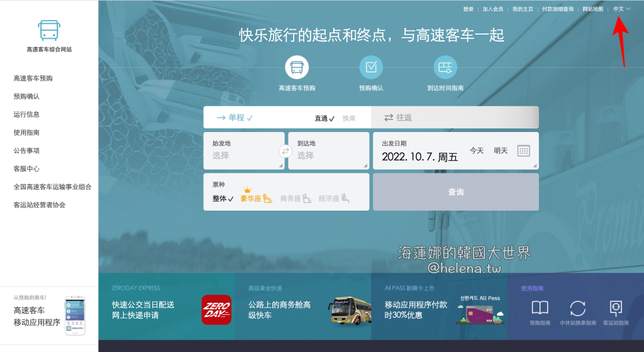Set departure date to 明天
The image size is (644, 352).
pos(501,151)
